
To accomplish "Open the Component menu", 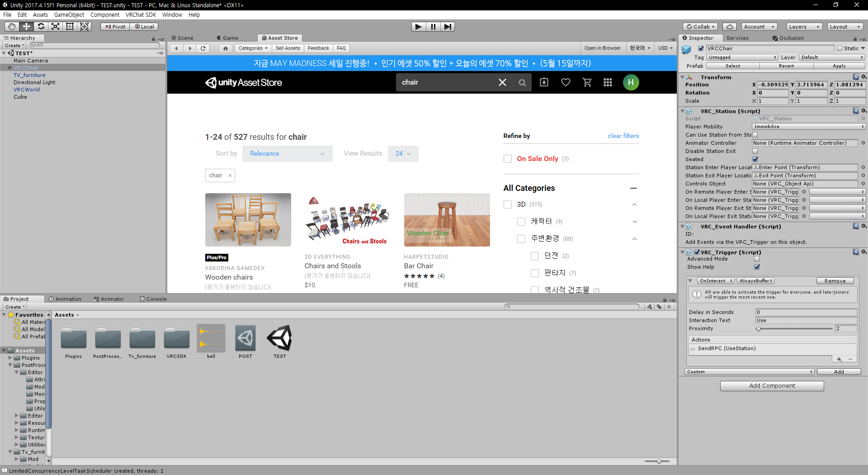I will tap(105, 15).
